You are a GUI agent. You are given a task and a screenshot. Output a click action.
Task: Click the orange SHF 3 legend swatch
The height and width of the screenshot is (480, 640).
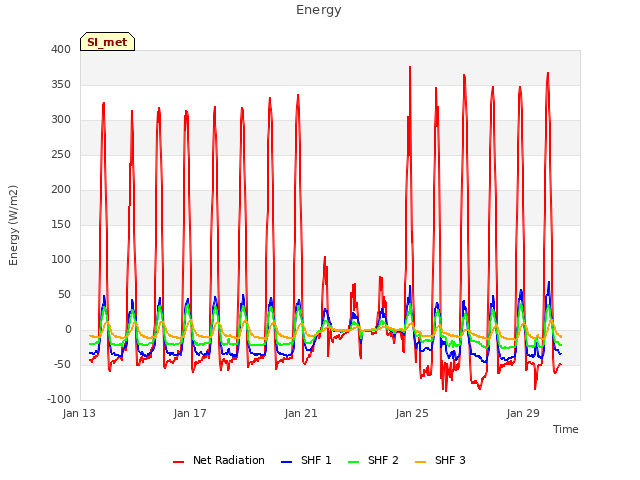[x=420, y=462]
